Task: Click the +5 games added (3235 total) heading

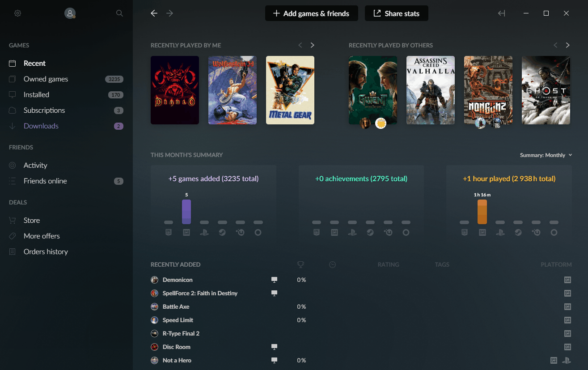Action: [x=213, y=179]
